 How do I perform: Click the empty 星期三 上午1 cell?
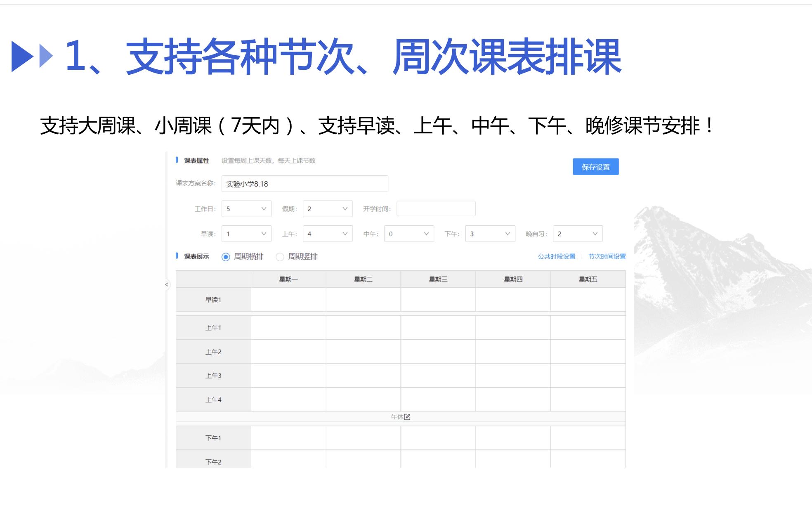438,327
